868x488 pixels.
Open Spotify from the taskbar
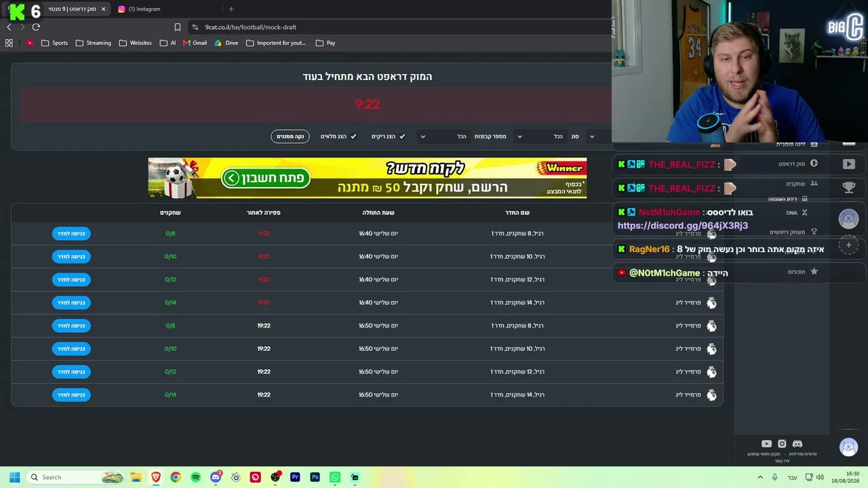click(x=195, y=477)
